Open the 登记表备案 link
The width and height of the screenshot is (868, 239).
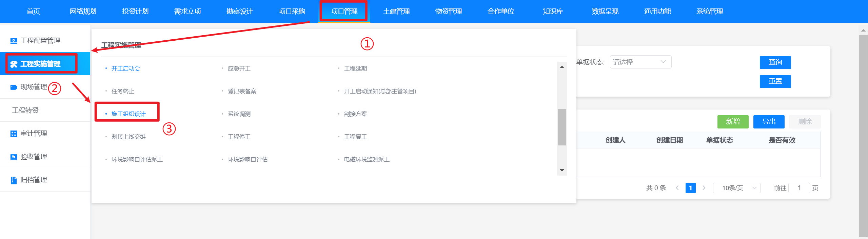[x=242, y=91]
